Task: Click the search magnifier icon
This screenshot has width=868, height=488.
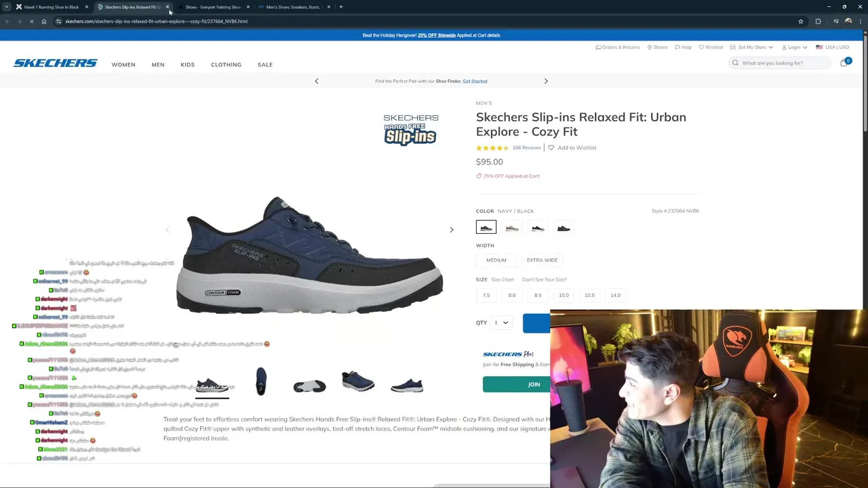Action: pos(735,63)
